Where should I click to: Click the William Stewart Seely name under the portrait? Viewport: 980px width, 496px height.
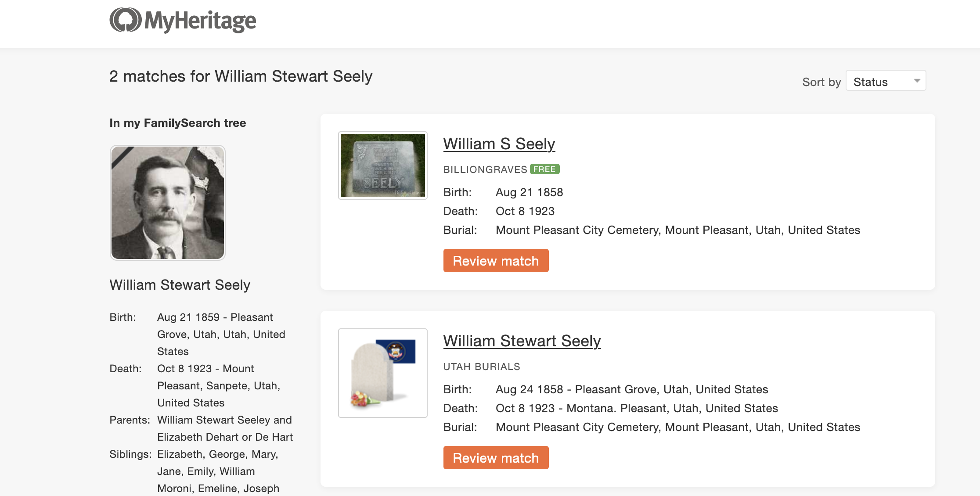click(x=180, y=285)
